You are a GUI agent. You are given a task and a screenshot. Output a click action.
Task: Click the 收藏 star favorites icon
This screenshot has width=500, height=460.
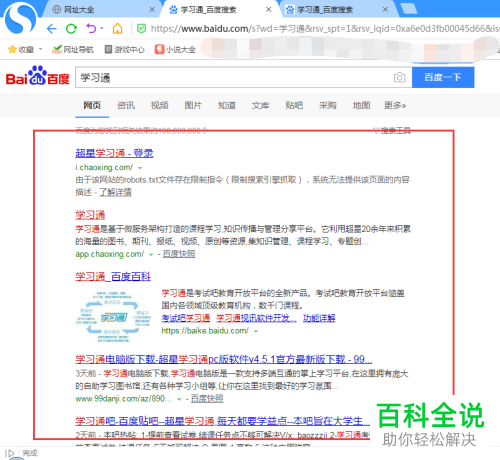(12, 50)
